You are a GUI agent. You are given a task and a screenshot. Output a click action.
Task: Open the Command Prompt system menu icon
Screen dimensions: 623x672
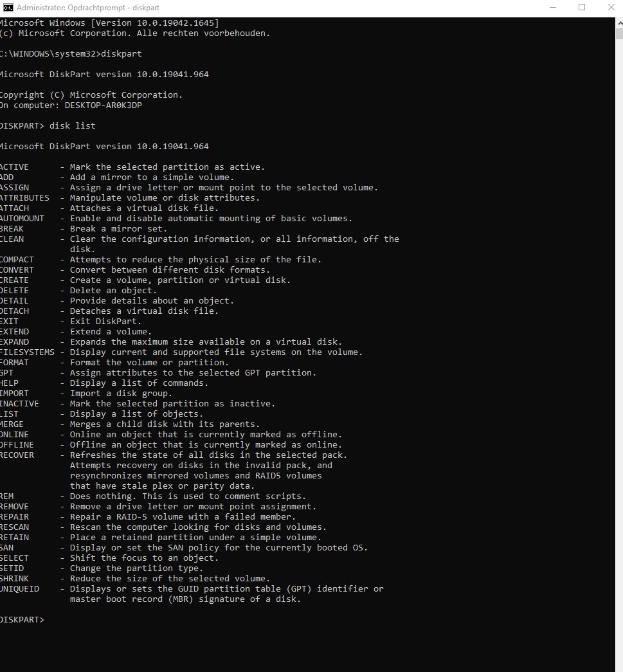tap(8, 8)
